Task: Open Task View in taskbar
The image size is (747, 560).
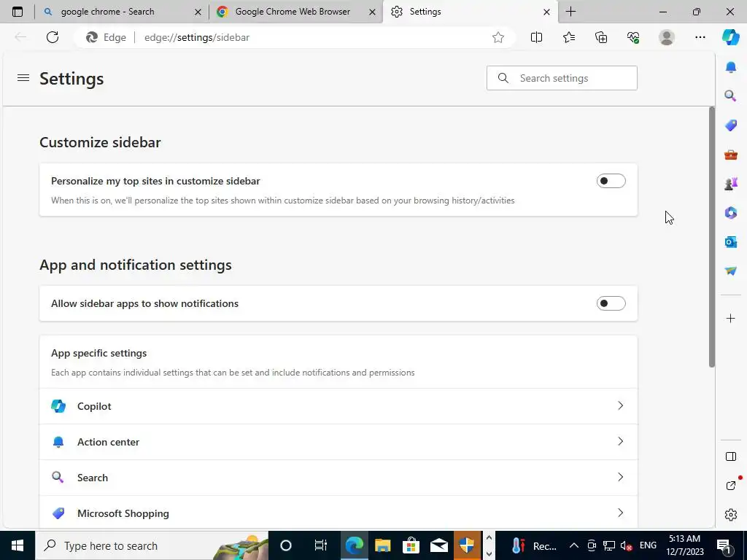Action: [321, 545]
